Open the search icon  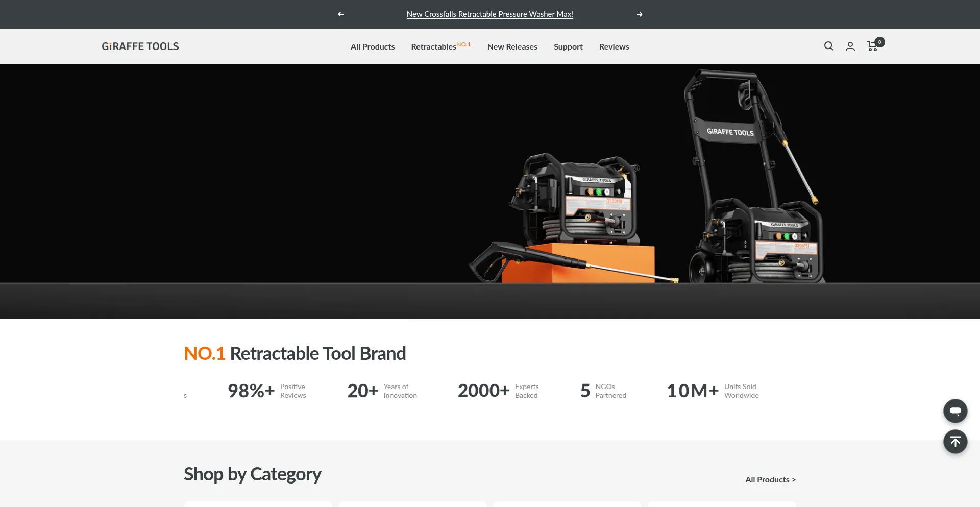[x=829, y=46]
